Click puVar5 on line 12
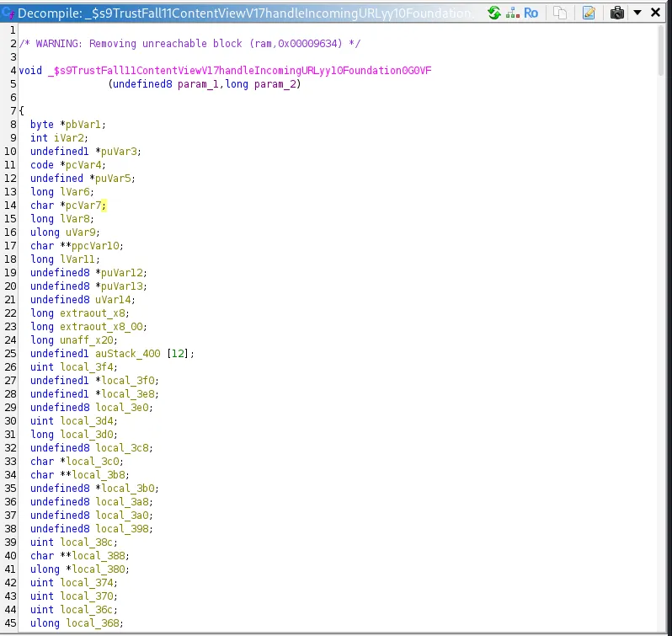This screenshot has height=636, width=672. click(112, 179)
